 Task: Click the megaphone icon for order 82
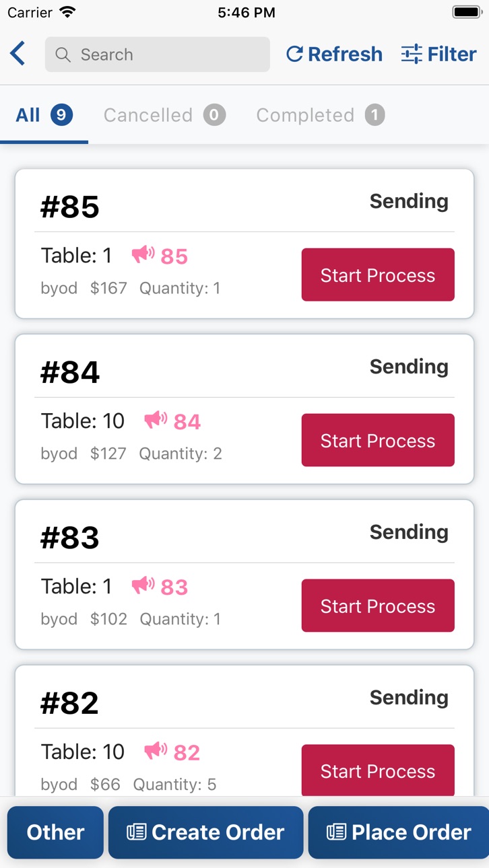[156, 751]
